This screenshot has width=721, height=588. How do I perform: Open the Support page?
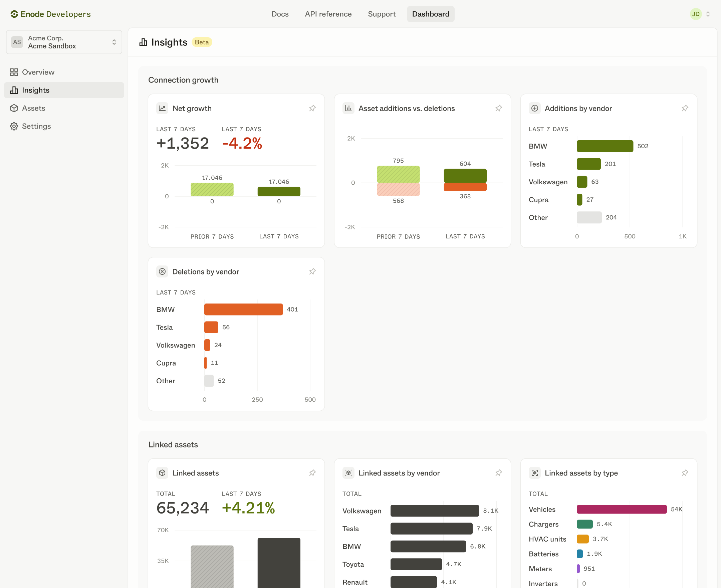click(382, 14)
